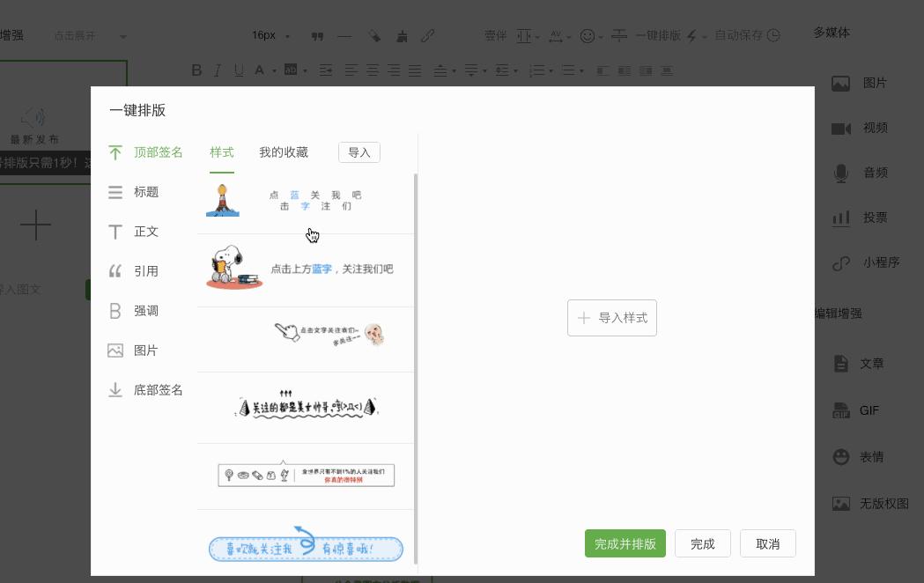Screen dimensions: 924x583
Task: Open 文章 under 编辑增强
Action: click(x=859, y=364)
